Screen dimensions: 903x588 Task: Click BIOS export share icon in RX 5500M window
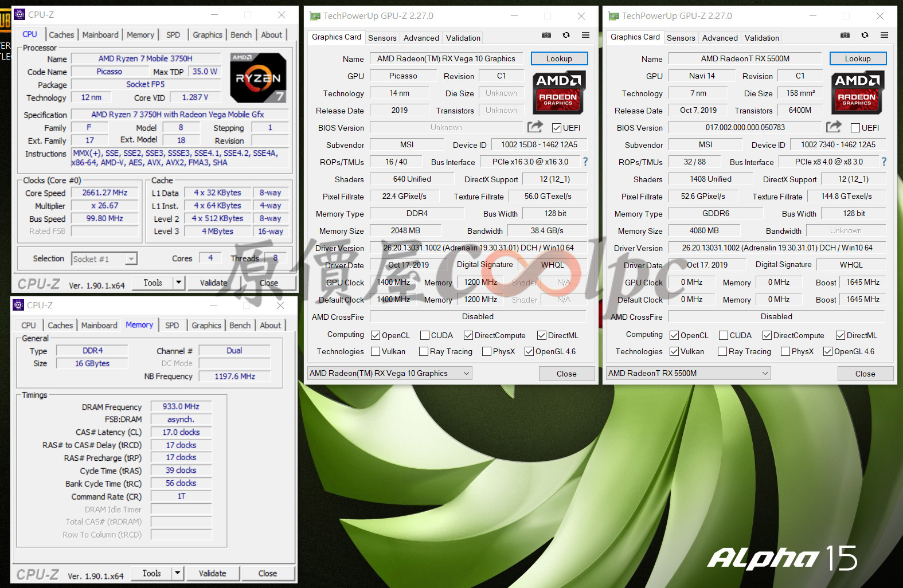click(x=834, y=127)
